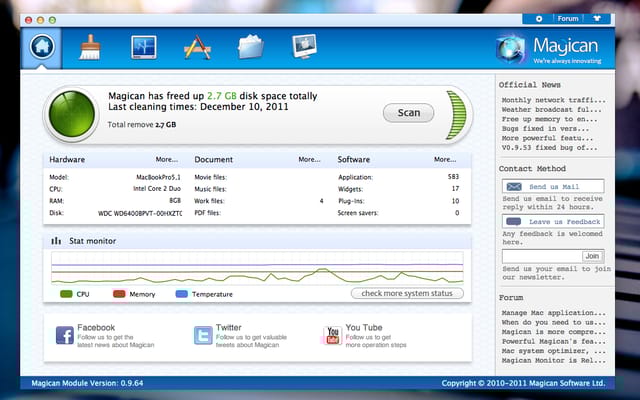Click the CPU usage graph area
The height and width of the screenshot is (400, 640).
tap(257, 268)
